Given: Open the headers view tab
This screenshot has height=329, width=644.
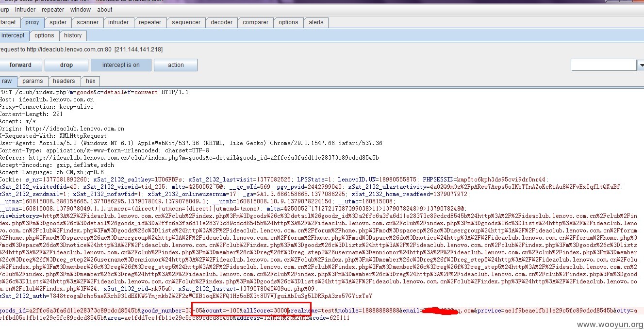Looking at the screenshot, I should pyautogui.click(x=64, y=81).
